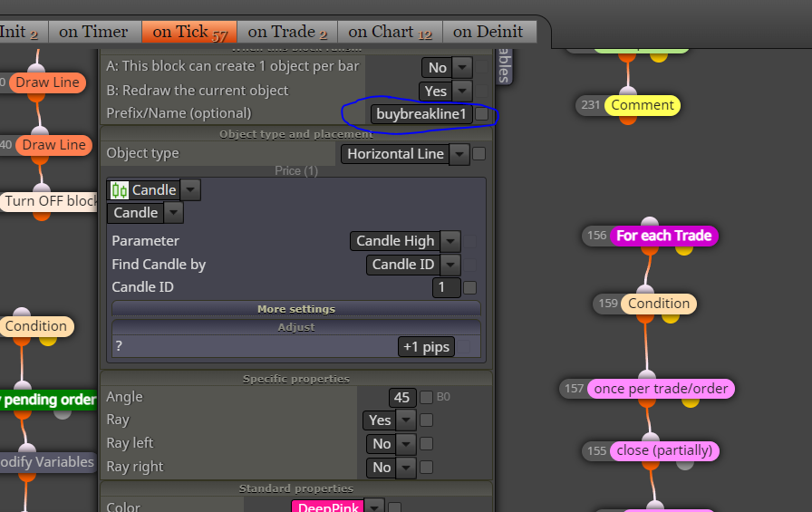Select the Comment block 231
The width and height of the screenshot is (812, 512).
tap(643, 105)
